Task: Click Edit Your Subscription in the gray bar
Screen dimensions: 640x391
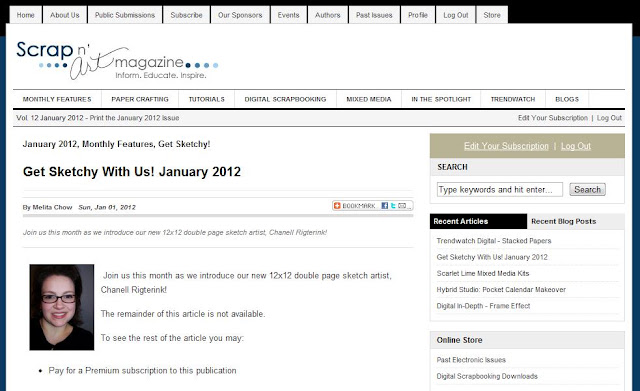Action: [x=553, y=118]
